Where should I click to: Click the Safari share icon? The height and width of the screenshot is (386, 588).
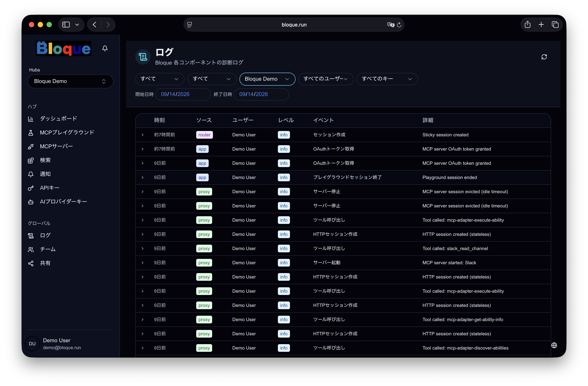point(527,24)
